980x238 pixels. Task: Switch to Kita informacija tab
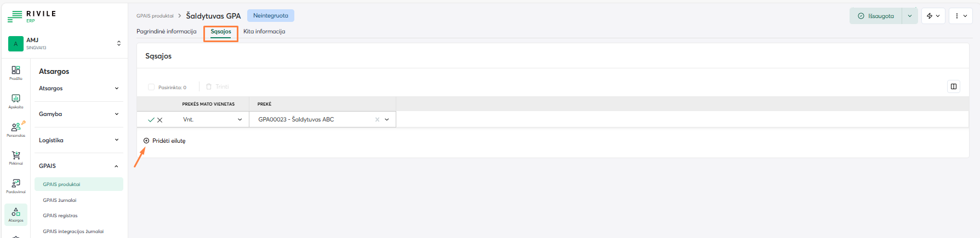264,32
